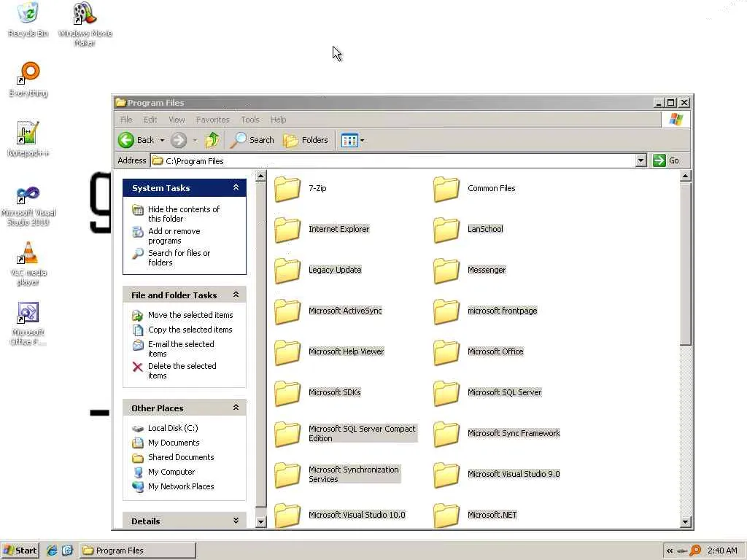747x560 pixels.
Task: Open the Favorites menu
Action: pyautogui.click(x=212, y=120)
